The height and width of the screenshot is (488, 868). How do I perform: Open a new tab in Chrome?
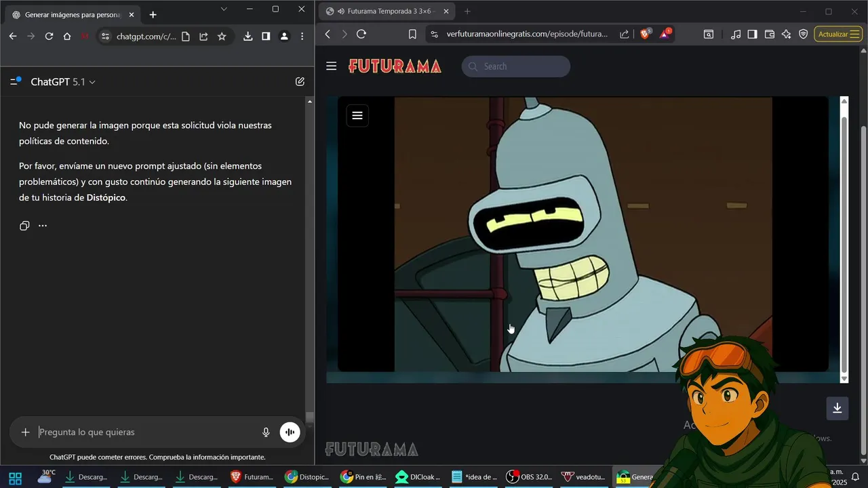(153, 14)
